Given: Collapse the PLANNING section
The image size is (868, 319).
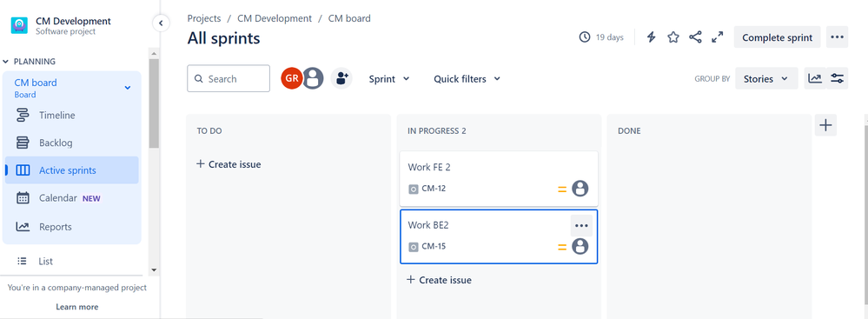Looking at the screenshot, I should coord(30,62).
